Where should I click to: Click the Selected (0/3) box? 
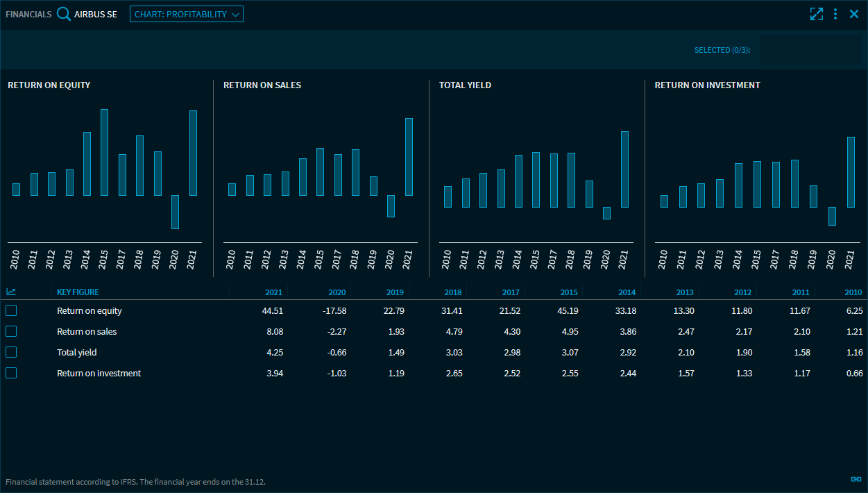810,50
